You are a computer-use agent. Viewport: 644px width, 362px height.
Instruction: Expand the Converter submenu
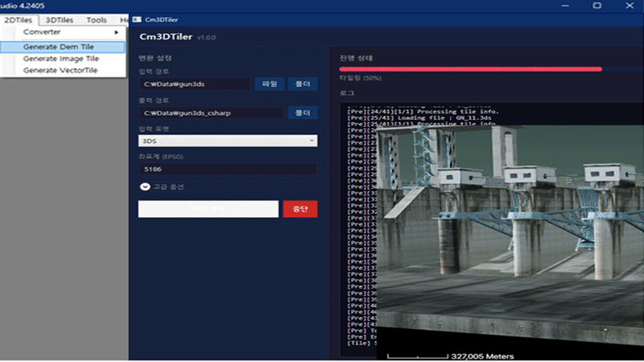[64, 32]
